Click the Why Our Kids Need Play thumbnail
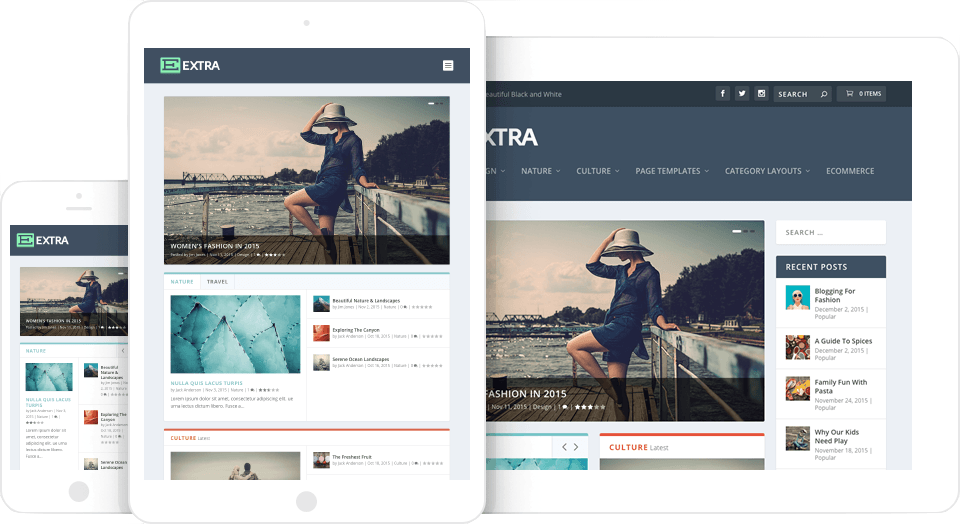The width and height of the screenshot is (960, 524). (x=798, y=438)
